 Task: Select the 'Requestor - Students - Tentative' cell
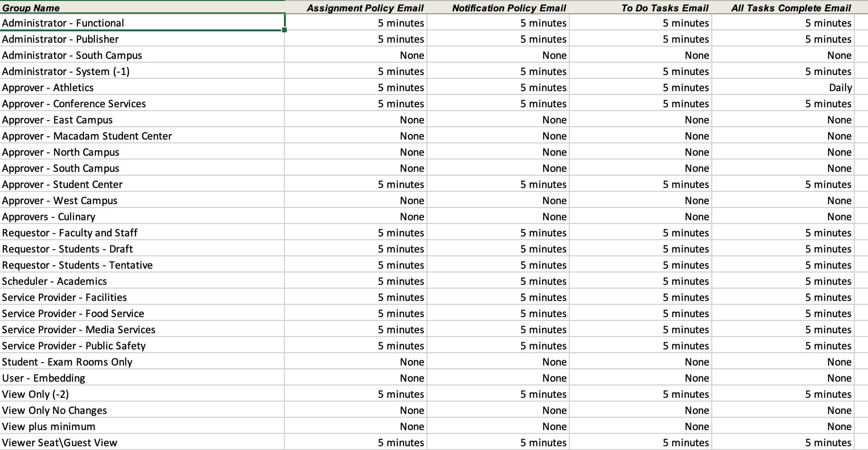point(142,265)
